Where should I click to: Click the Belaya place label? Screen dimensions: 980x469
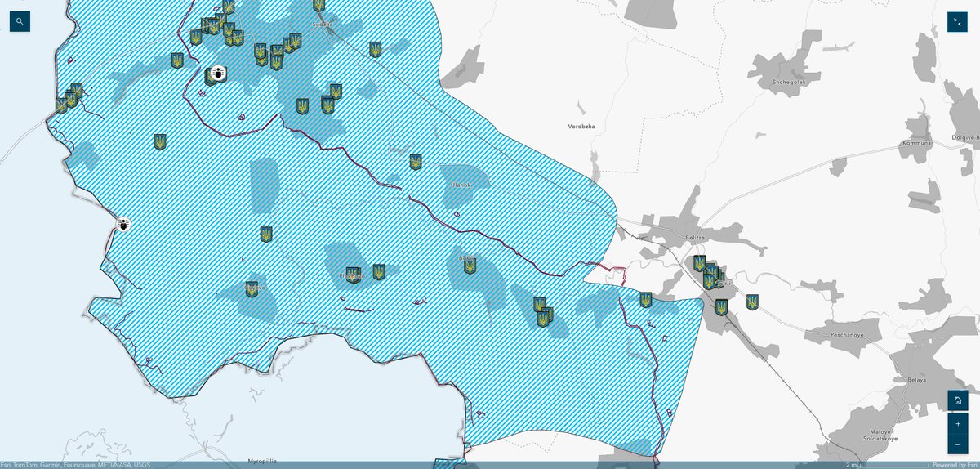click(x=915, y=381)
